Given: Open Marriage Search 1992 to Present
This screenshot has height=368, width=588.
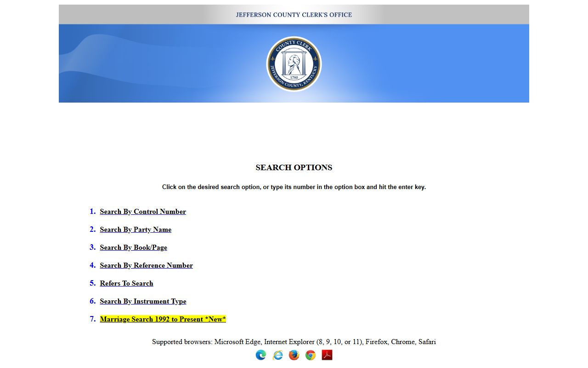Looking at the screenshot, I should (x=163, y=319).
